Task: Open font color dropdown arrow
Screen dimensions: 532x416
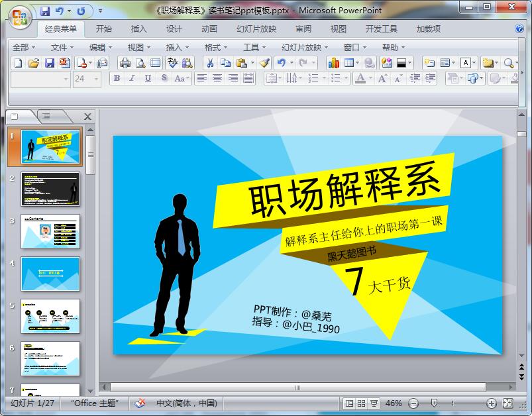Action: tap(370, 78)
